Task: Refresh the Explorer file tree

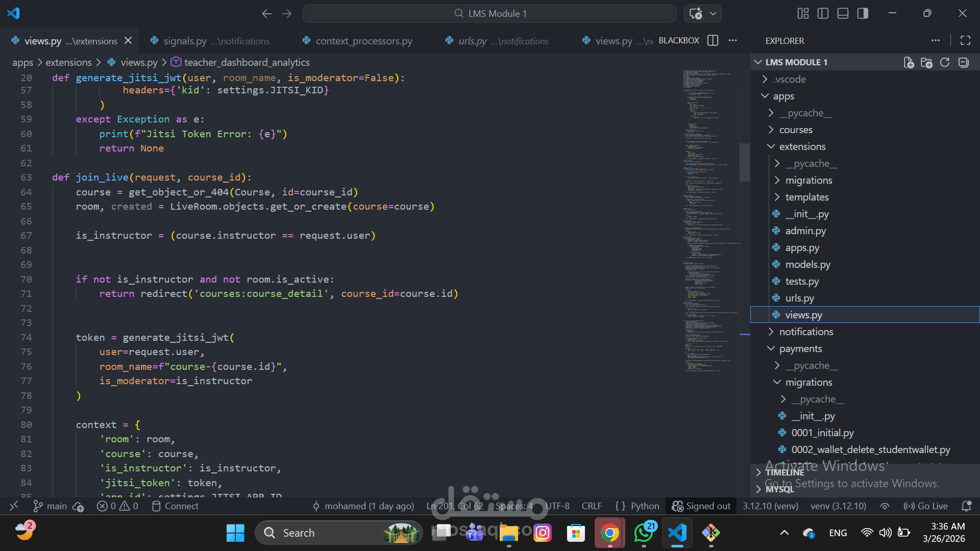Action: (x=945, y=62)
